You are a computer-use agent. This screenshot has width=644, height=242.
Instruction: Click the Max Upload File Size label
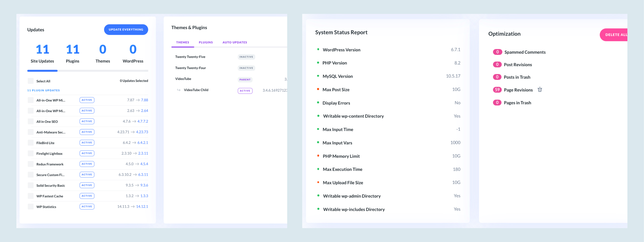tap(343, 183)
